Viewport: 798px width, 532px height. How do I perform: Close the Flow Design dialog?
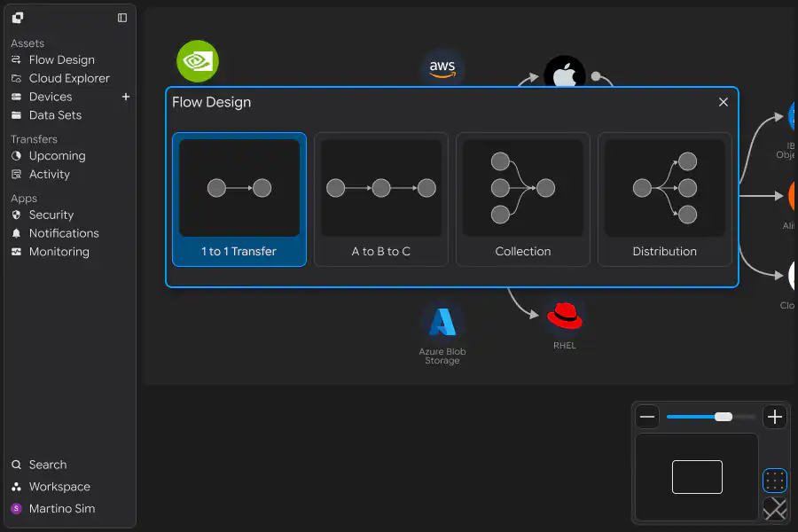coord(724,102)
